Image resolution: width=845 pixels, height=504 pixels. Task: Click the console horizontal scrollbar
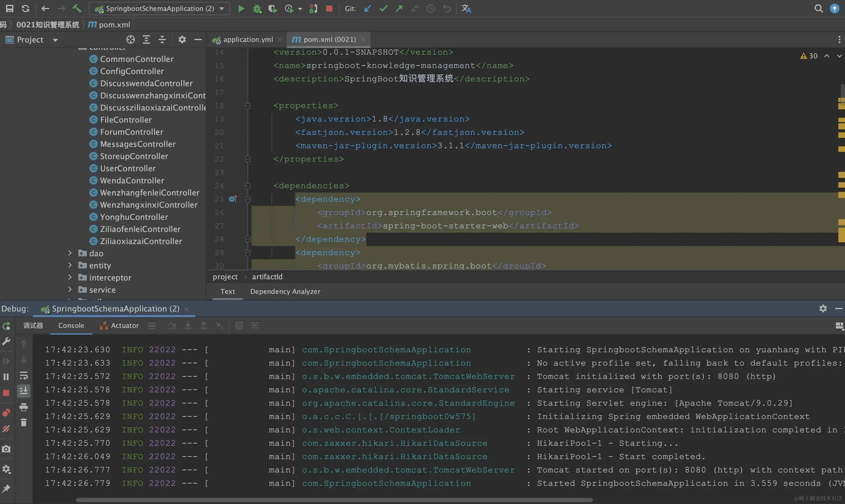click(x=334, y=500)
